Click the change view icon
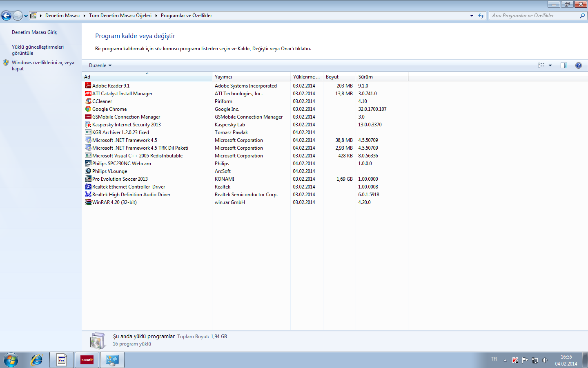Viewport: 588px width, 368px height. point(541,65)
